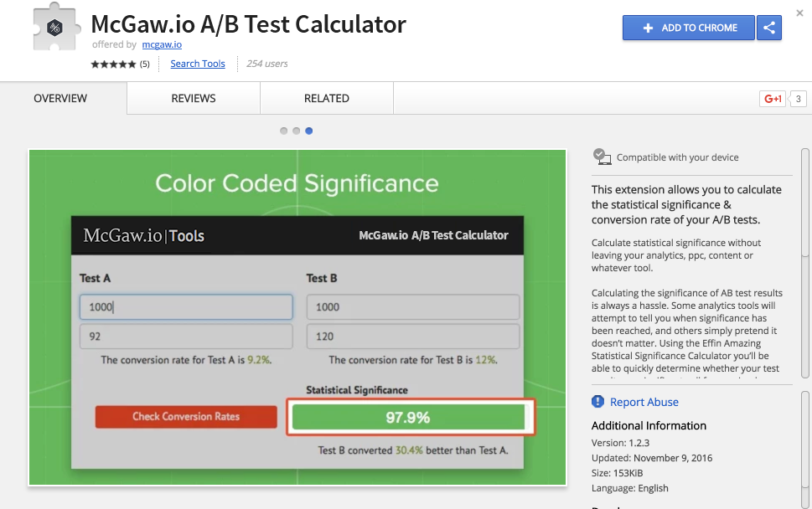Click the share icon button

[769, 28]
